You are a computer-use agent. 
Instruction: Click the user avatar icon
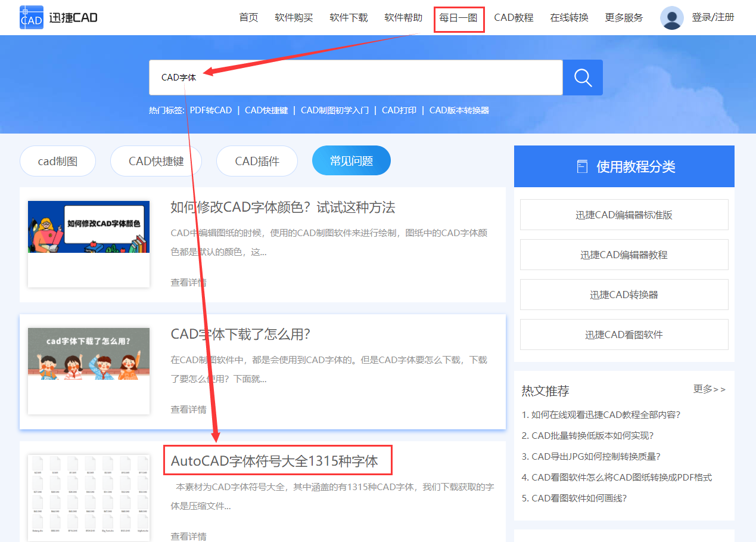671,17
